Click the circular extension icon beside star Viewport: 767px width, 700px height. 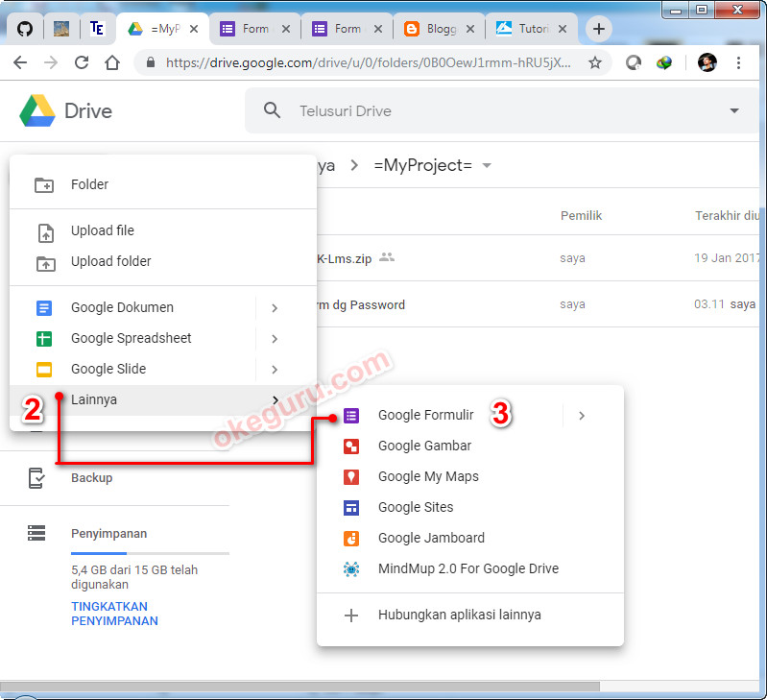(x=634, y=62)
